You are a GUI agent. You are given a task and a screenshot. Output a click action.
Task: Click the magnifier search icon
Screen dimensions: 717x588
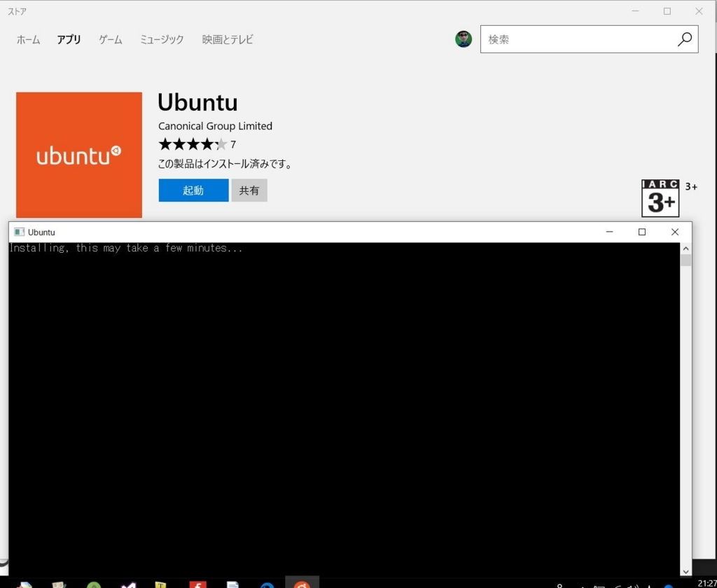685,39
